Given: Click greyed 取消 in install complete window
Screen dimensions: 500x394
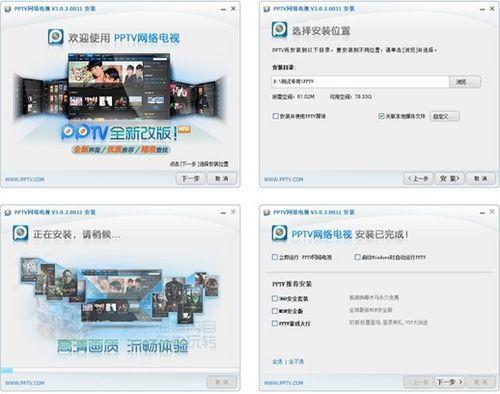Looking at the screenshot, I should pyautogui.click(x=480, y=382).
